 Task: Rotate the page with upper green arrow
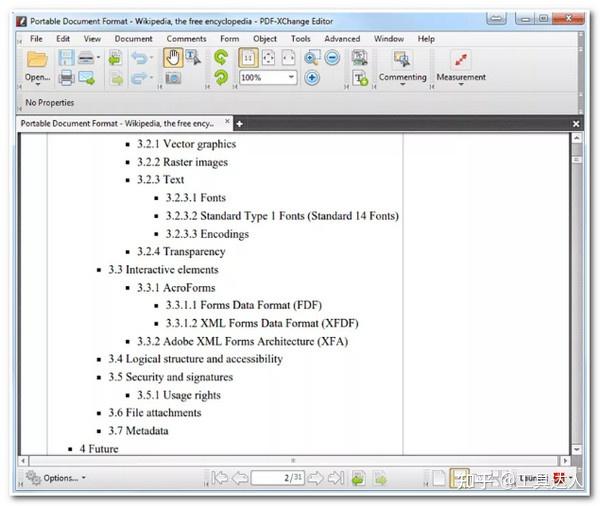click(x=221, y=57)
